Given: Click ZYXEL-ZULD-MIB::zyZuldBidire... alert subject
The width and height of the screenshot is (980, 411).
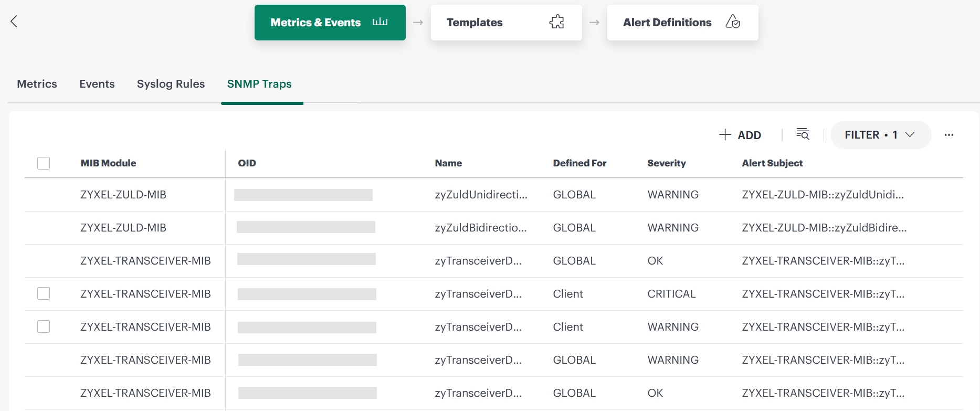Looking at the screenshot, I should pos(824,228).
